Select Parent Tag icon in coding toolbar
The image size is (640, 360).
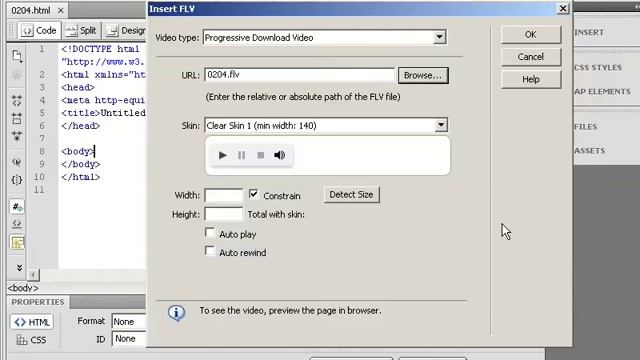click(17, 162)
